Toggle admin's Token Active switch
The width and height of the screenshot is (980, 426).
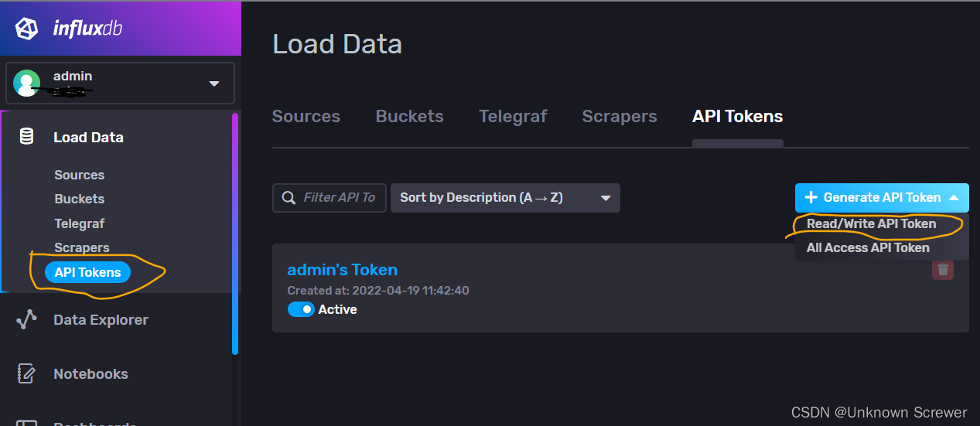[x=301, y=309]
